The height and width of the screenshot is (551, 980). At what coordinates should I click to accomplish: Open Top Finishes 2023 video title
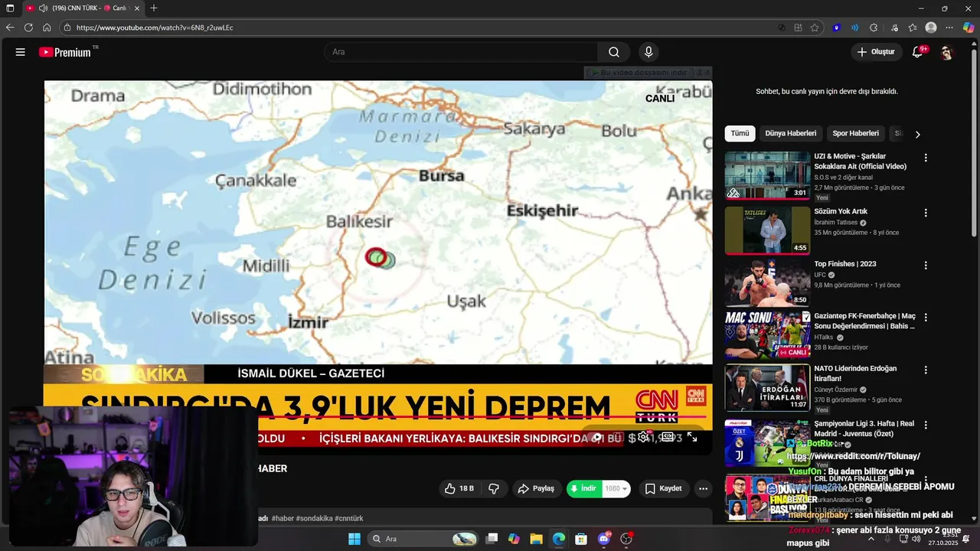point(845,264)
